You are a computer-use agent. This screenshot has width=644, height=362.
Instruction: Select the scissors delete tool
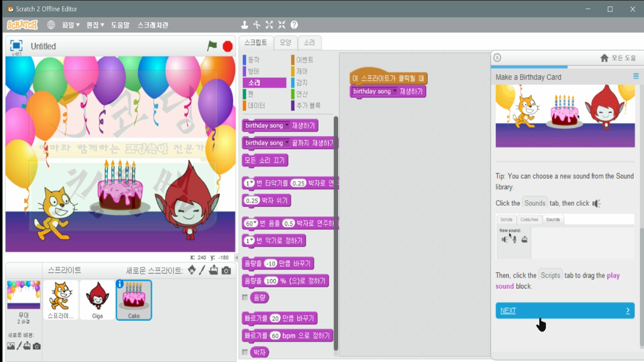[x=257, y=24]
